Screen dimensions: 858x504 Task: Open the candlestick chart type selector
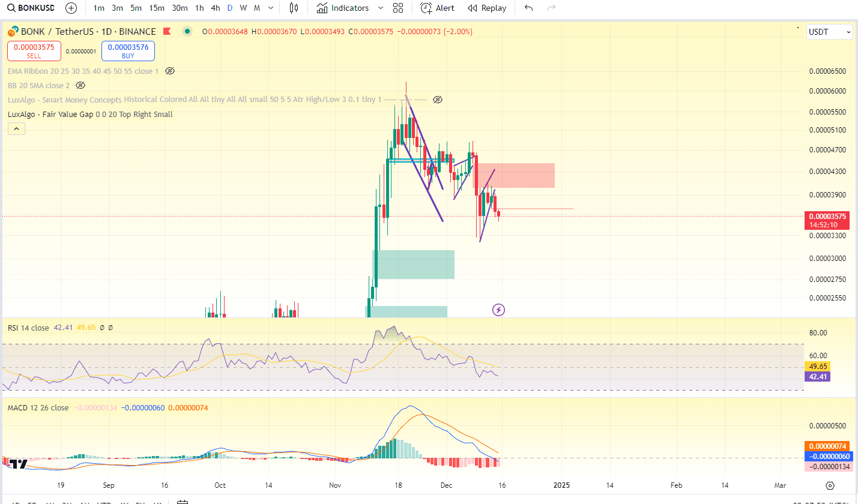coord(293,8)
